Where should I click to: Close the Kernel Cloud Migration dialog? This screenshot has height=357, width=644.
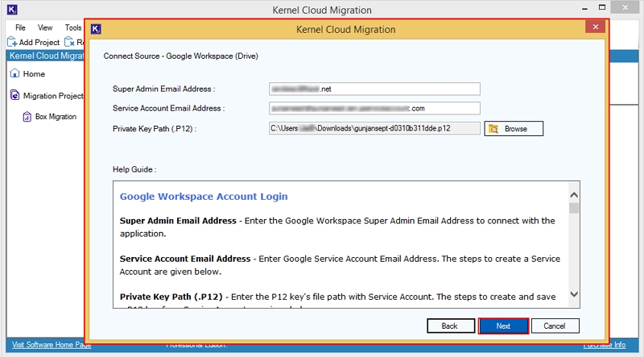point(595,27)
